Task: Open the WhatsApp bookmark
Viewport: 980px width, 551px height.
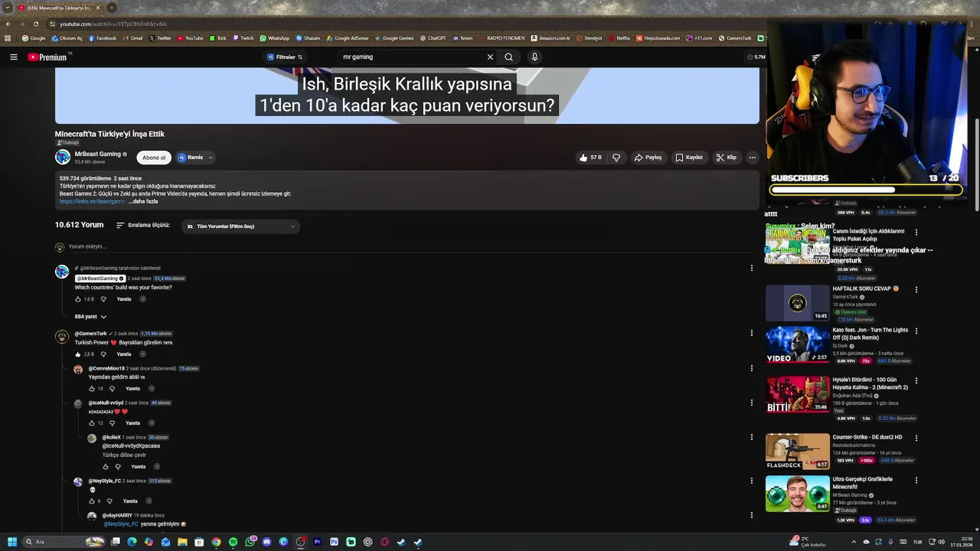Action: [x=275, y=38]
